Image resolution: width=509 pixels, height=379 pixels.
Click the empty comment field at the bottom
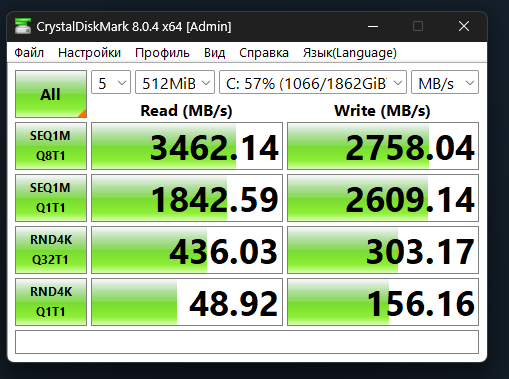pos(247,342)
